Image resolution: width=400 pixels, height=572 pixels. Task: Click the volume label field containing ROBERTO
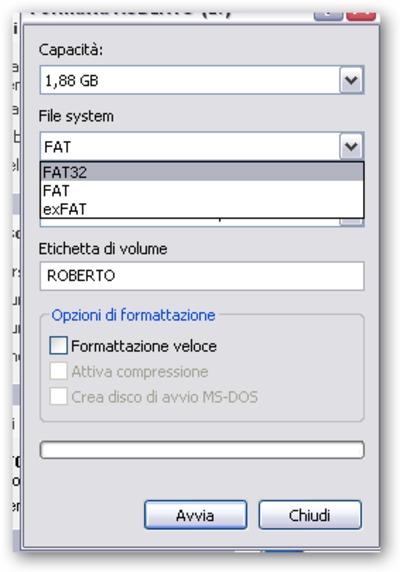(x=202, y=276)
